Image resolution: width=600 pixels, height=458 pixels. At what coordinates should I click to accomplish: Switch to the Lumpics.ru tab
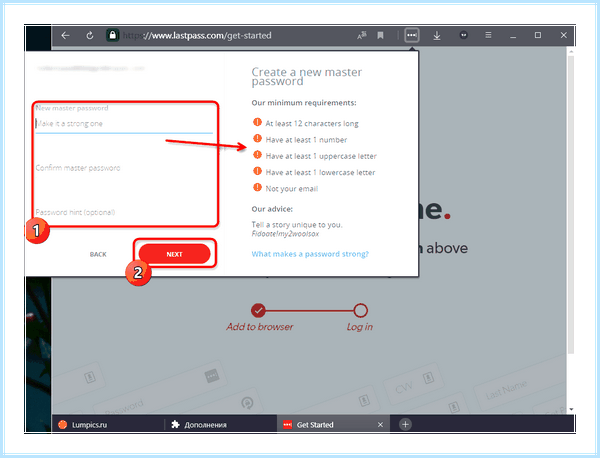click(108, 424)
